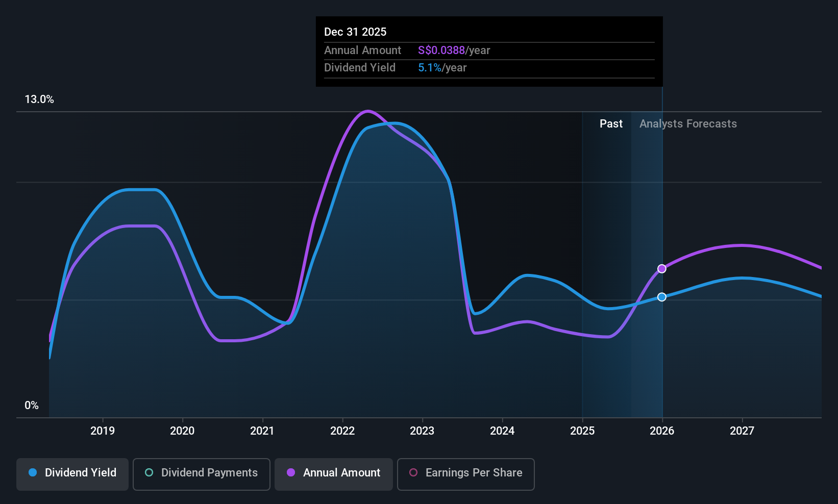Click the 0% y-axis label

32,406
